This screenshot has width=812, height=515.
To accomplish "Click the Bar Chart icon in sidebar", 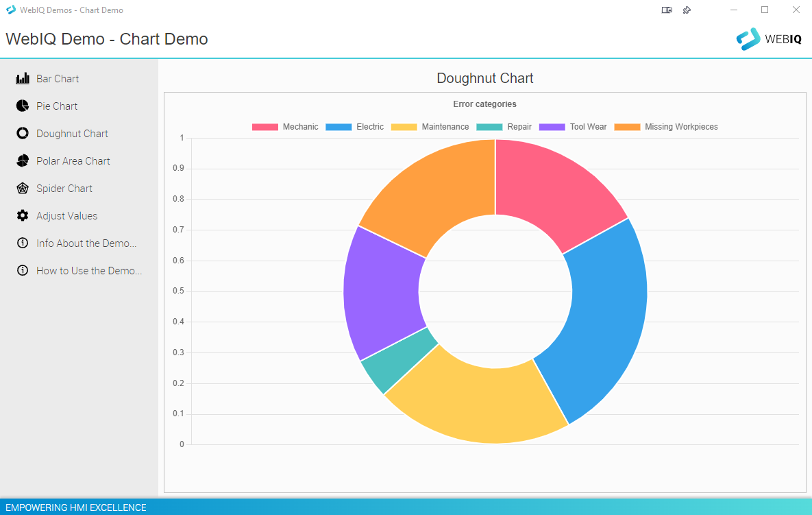I will coord(22,79).
